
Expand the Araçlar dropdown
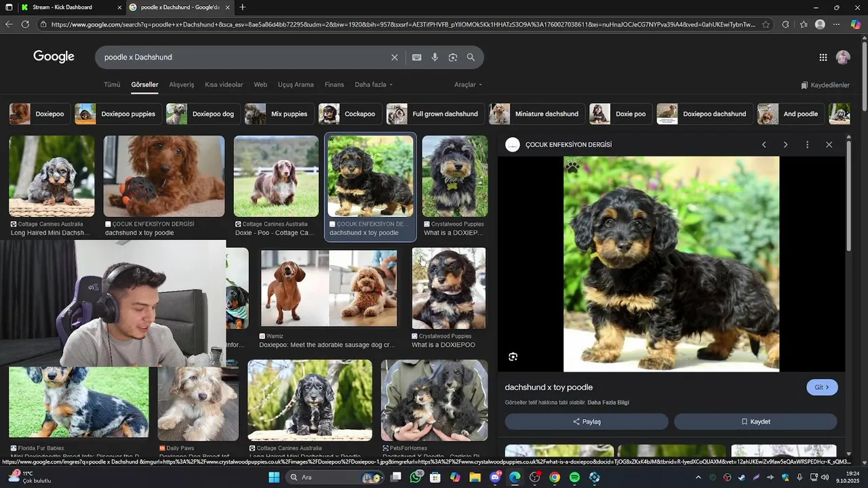[468, 85]
